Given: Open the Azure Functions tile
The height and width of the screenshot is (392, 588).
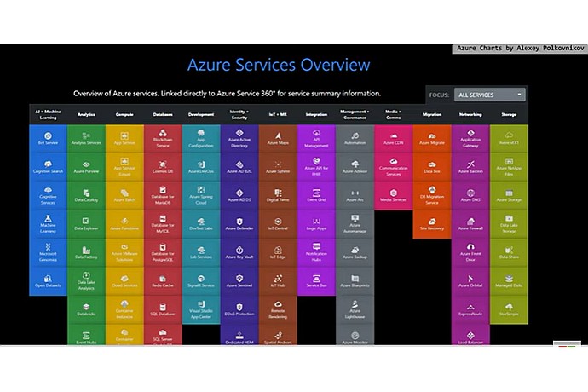Looking at the screenshot, I should 124,224.
